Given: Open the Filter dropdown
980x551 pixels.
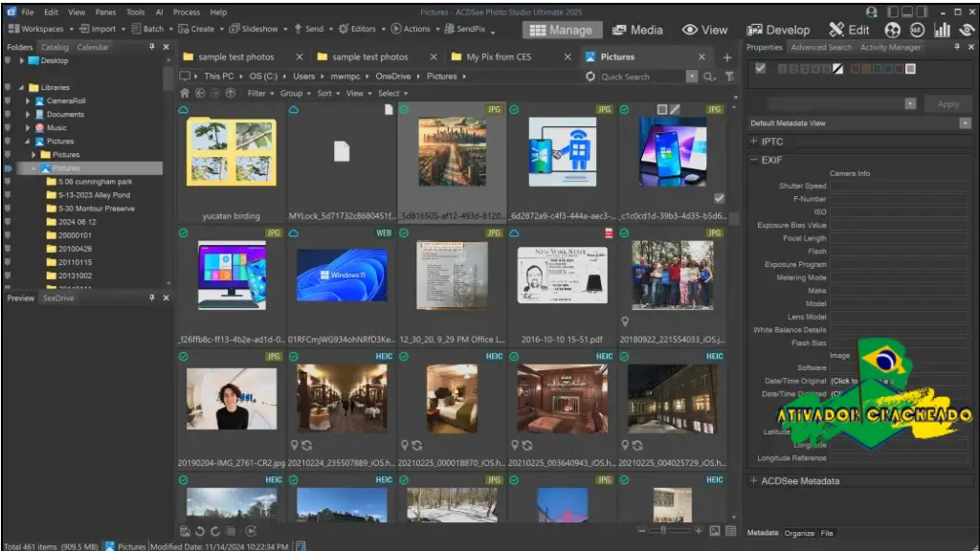Looking at the screenshot, I should (x=260, y=93).
